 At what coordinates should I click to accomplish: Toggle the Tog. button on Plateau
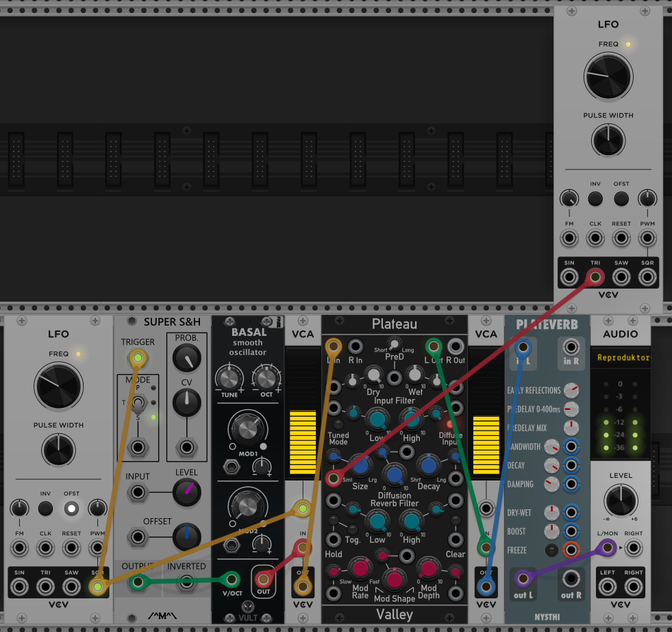352,528
